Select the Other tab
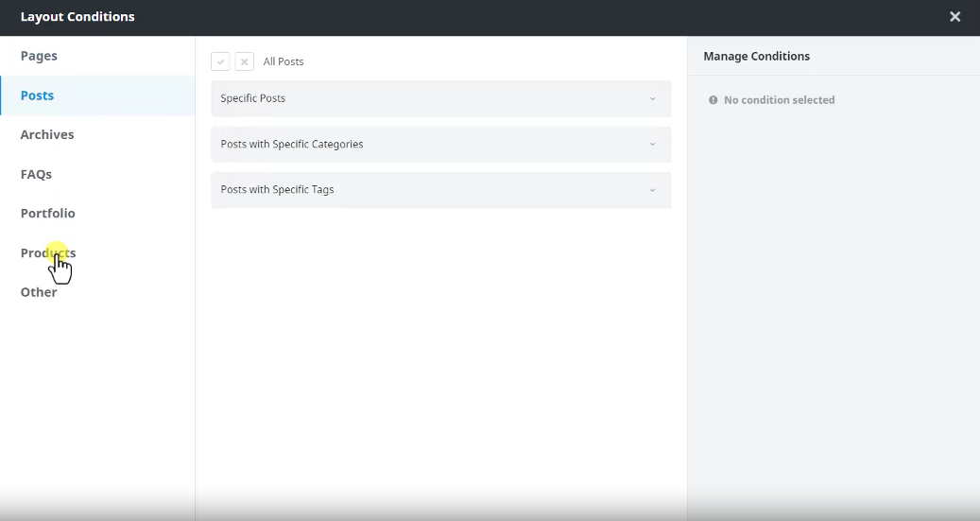Screen dimensions: 980x521 (39, 292)
